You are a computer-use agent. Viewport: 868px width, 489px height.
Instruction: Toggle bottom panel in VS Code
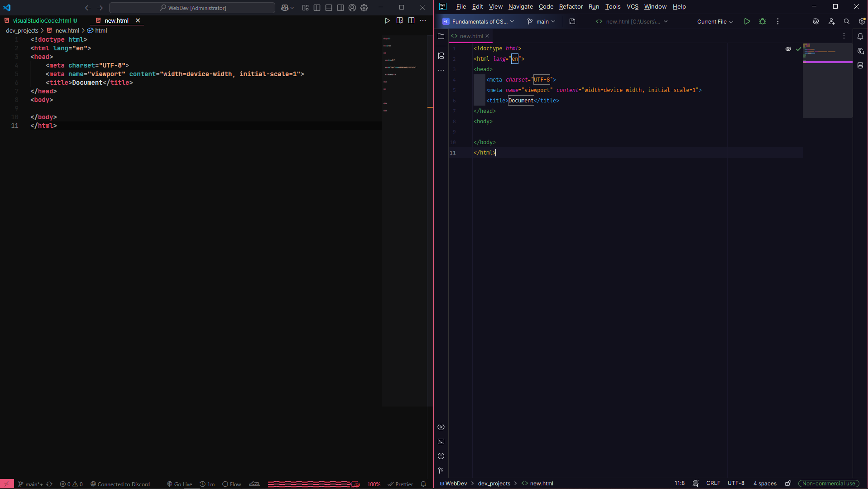click(329, 8)
